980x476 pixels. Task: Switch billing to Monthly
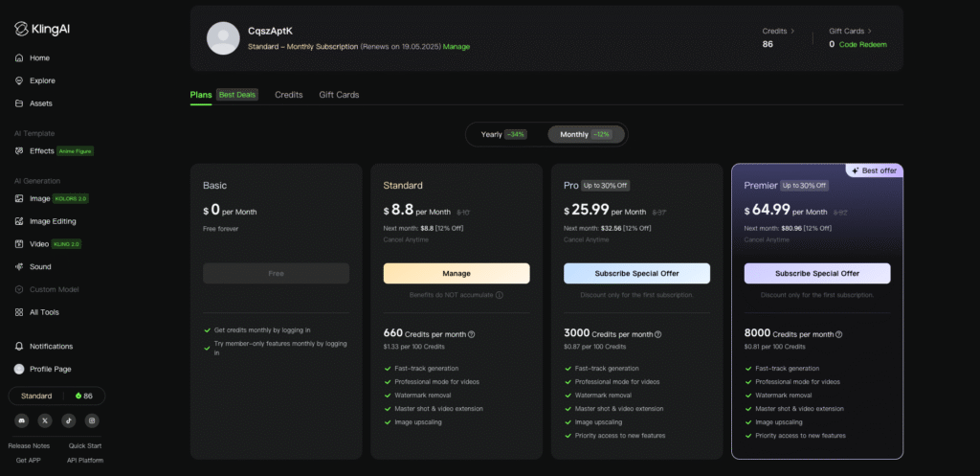pos(586,134)
